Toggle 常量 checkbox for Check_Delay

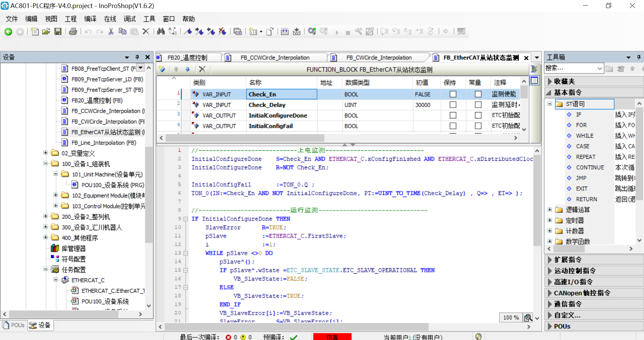[478, 105]
